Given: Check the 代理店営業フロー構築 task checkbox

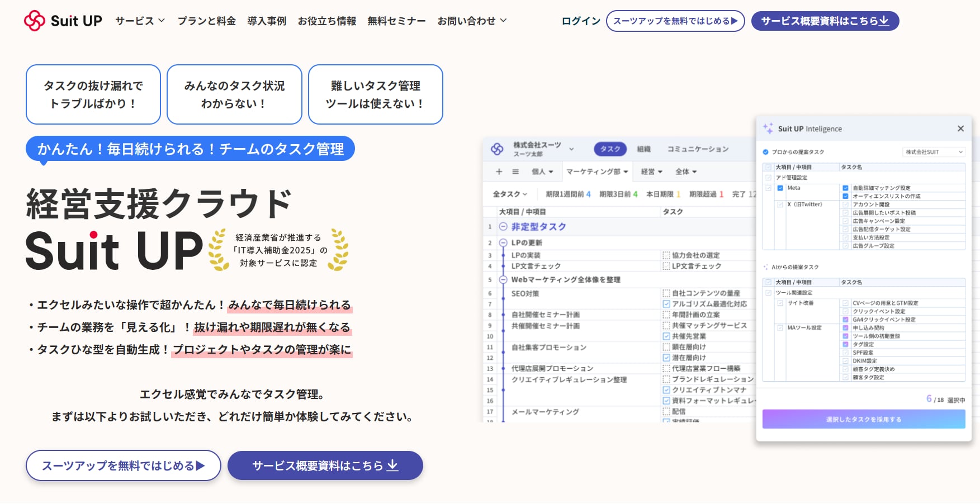Looking at the screenshot, I should tap(666, 368).
